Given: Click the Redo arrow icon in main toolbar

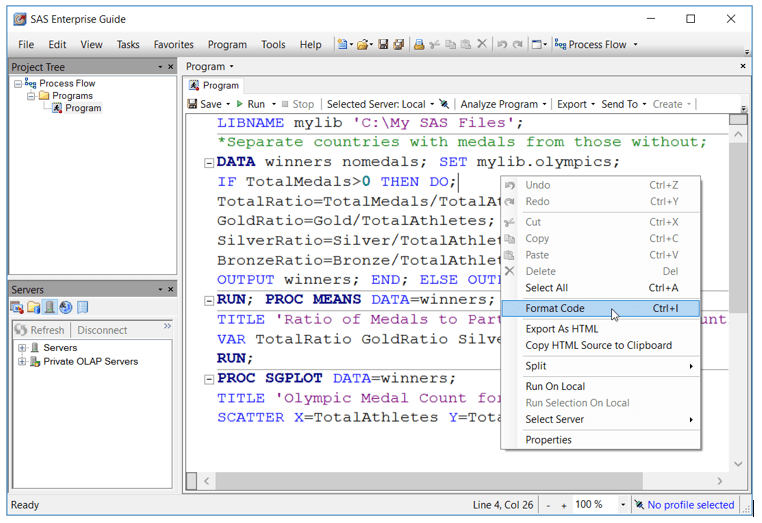Looking at the screenshot, I should [x=518, y=44].
